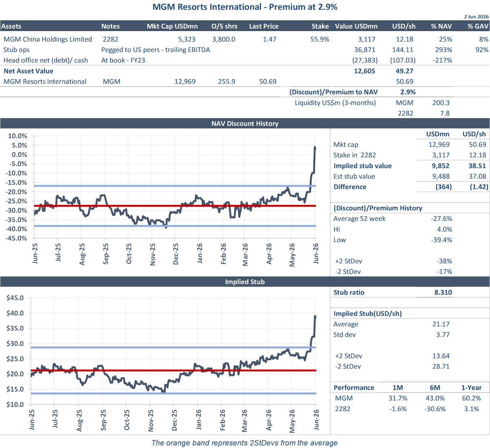Image resolution: width=490 pixels, height=448 pixels.
Task: Select the 'Feb-26' label on Implied Stub chart axis
Action: 223,420
